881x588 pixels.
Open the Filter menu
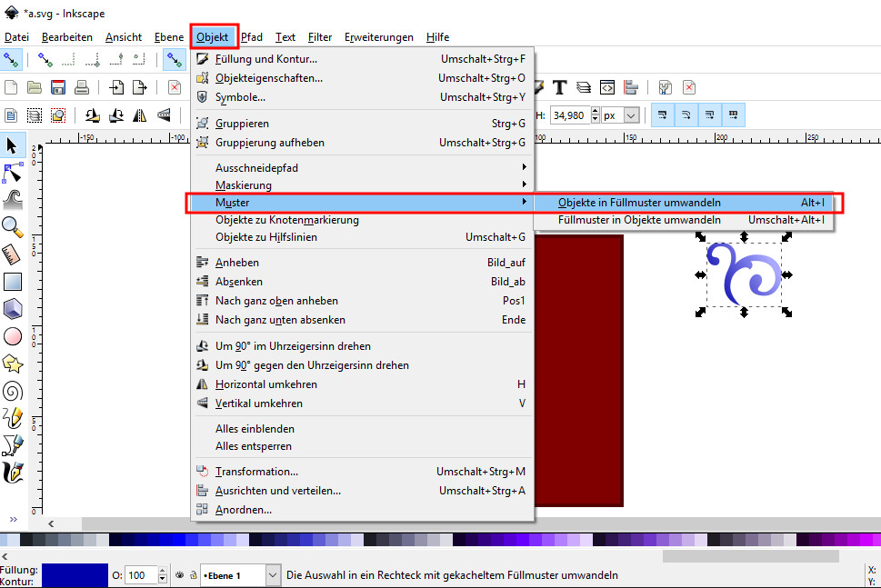320,37
